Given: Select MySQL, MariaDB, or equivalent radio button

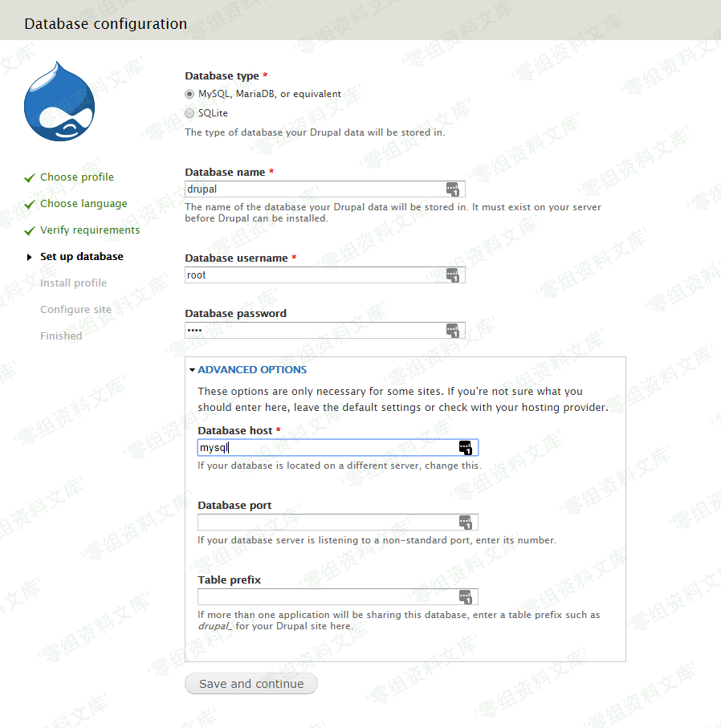Looking at the screenshot, I should 190,94.
